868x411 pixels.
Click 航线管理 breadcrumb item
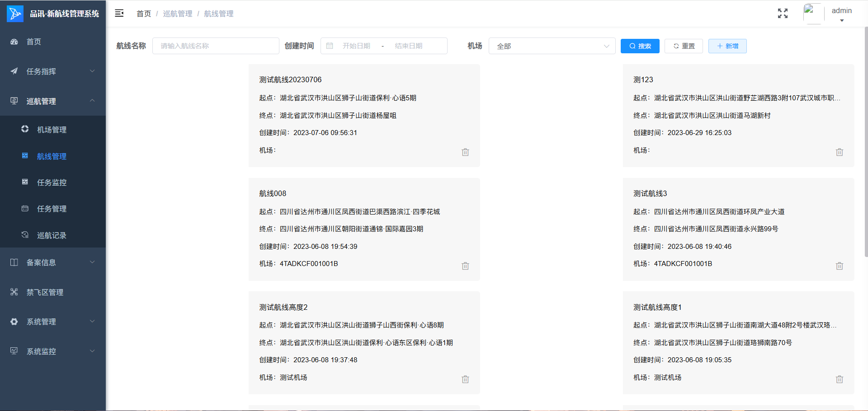point(219,14)
